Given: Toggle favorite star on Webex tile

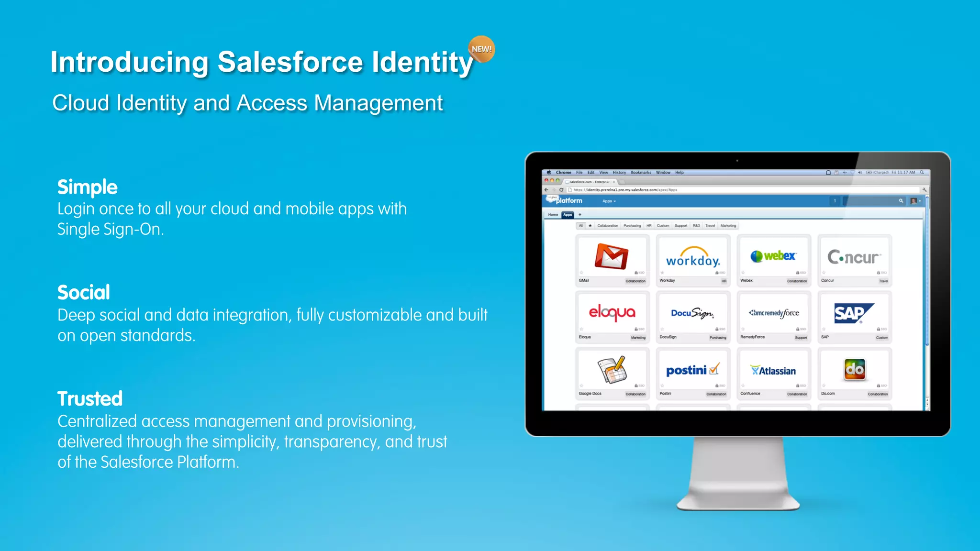Looking at the screenshot, I should tap(743, 273).
